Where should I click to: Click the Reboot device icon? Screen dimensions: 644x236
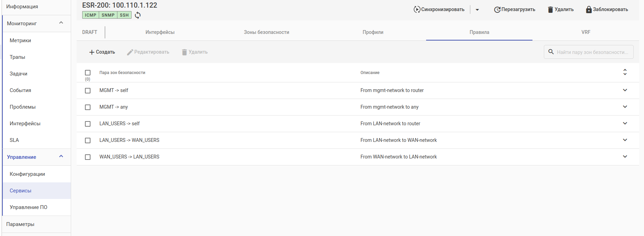click(497, 10)
